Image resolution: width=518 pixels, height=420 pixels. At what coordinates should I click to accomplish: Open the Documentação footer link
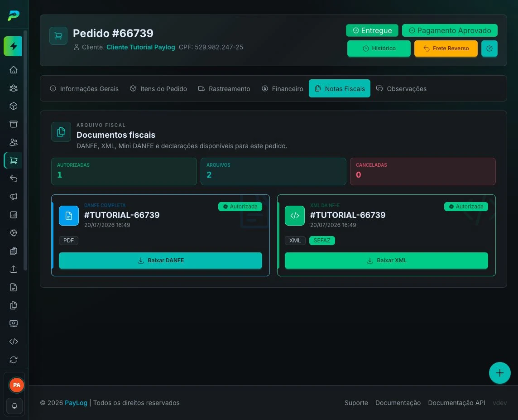[398, 403]
